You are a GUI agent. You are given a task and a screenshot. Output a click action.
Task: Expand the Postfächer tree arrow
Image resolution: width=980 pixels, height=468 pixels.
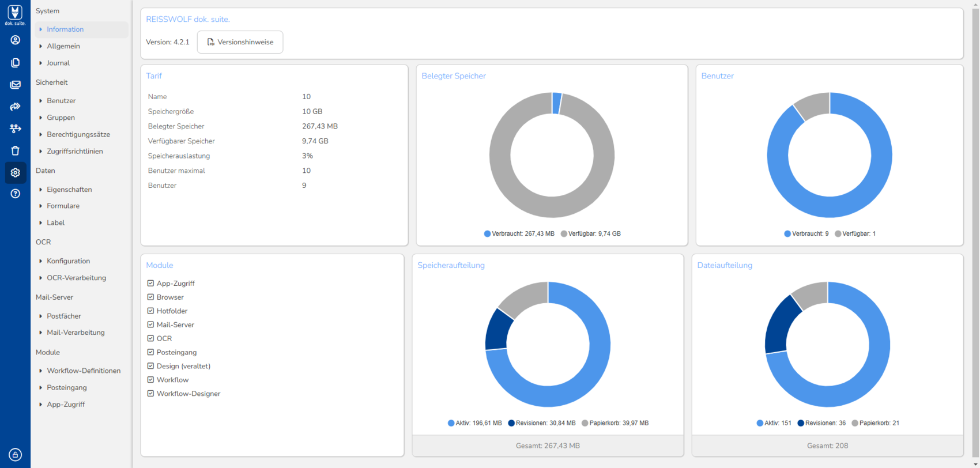point(40,316)
